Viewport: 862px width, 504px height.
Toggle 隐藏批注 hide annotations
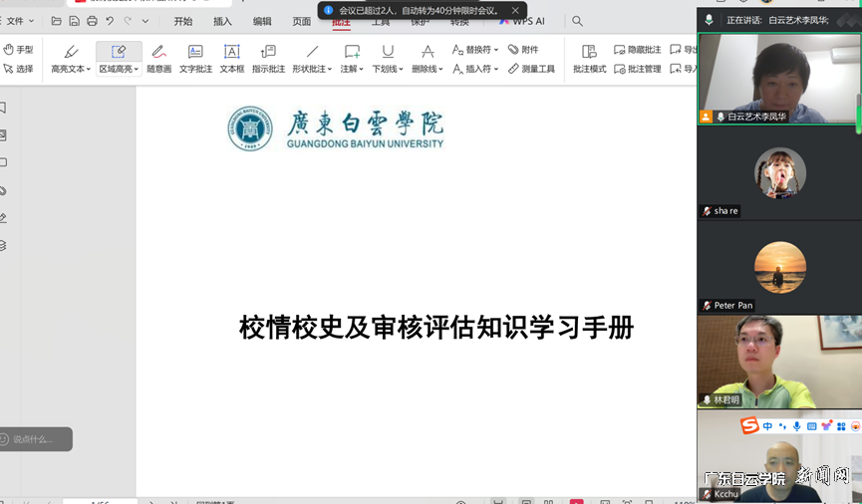[638, 49]
